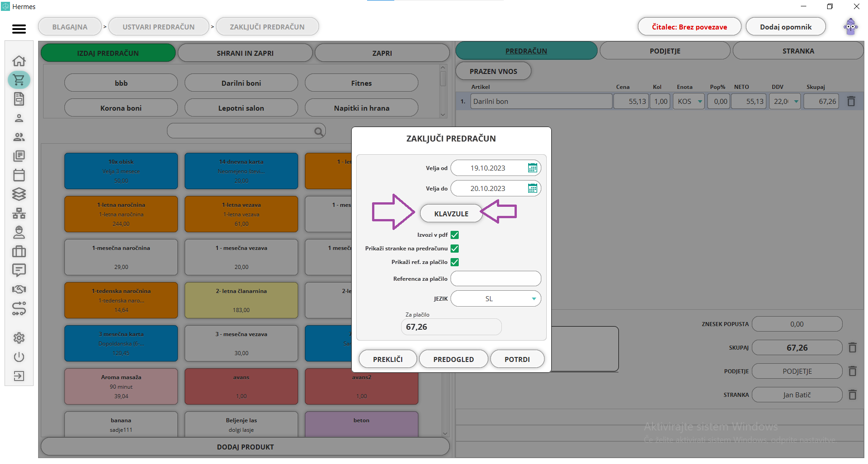Screen dimensions: 868x464
Task: Add the 10x obisk product tile
Action: pyautogui.click(x=121, y=171)
